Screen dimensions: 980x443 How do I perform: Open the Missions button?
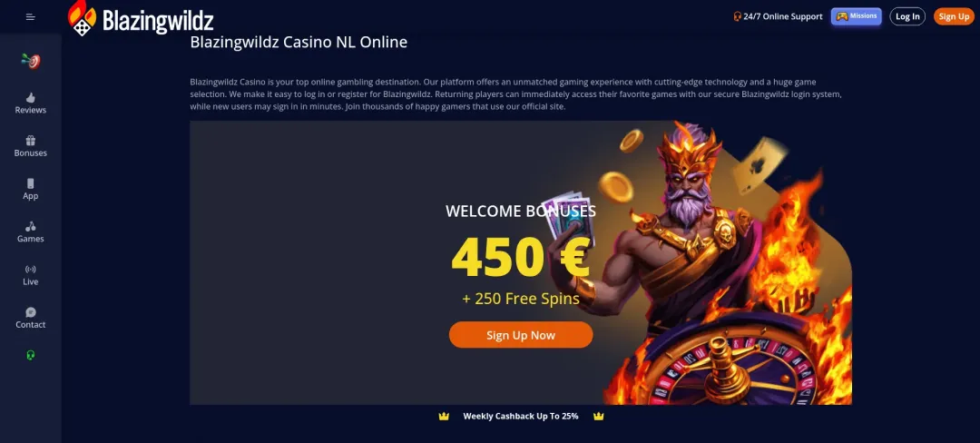[x=857, y=16]
